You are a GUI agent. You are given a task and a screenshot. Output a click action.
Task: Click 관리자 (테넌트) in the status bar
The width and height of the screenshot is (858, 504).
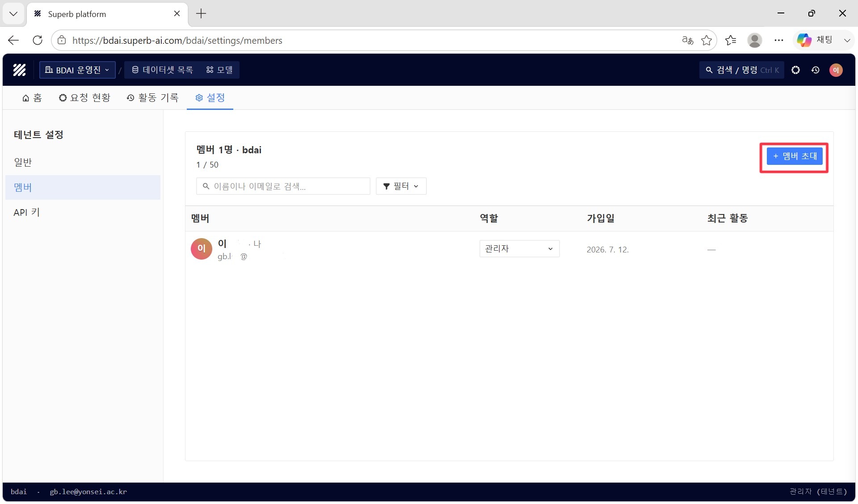click(x=818, y=491)
